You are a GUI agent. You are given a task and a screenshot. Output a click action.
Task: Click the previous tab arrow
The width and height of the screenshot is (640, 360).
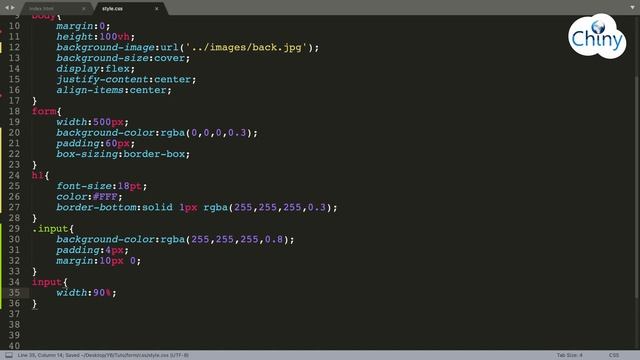coord(6,8)
